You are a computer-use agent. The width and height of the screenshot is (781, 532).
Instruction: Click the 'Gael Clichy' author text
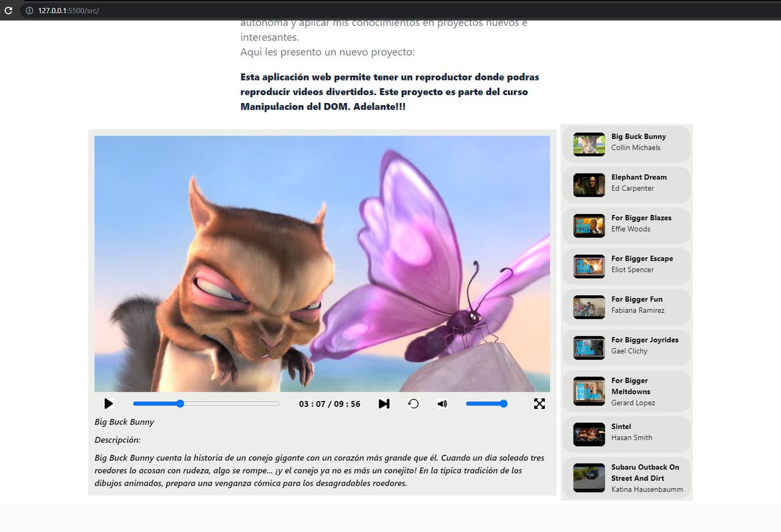(629, 351)
